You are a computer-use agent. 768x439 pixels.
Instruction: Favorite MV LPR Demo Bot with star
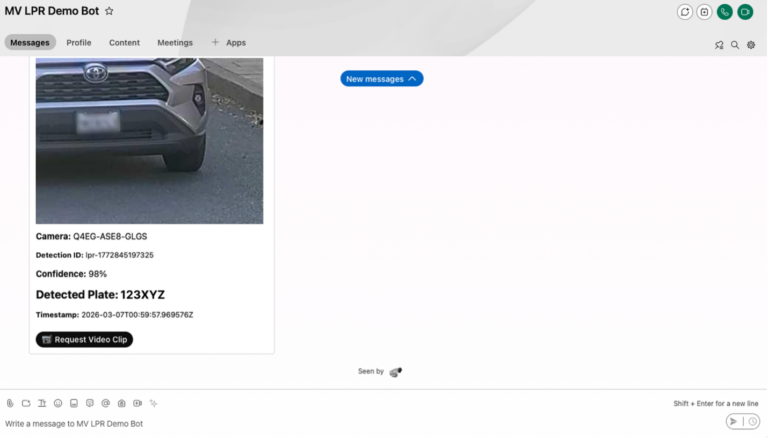pyautogui.click(x=109, y=11)
